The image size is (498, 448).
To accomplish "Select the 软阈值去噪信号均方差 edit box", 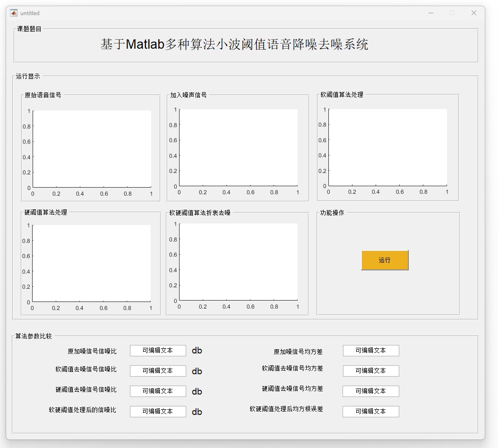I will click(371, 371).
